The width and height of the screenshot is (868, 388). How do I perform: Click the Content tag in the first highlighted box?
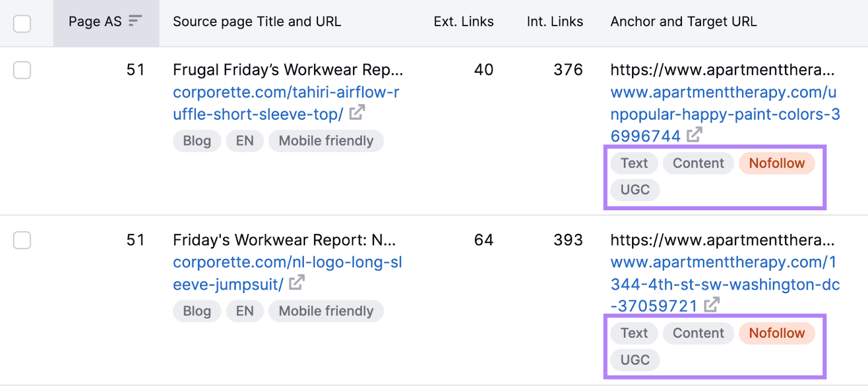[698, 163]
